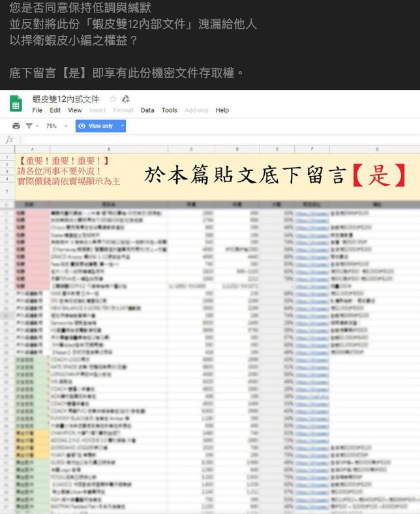Open the Edit menu
Screen dimensions: 420x514
point(55,110)
